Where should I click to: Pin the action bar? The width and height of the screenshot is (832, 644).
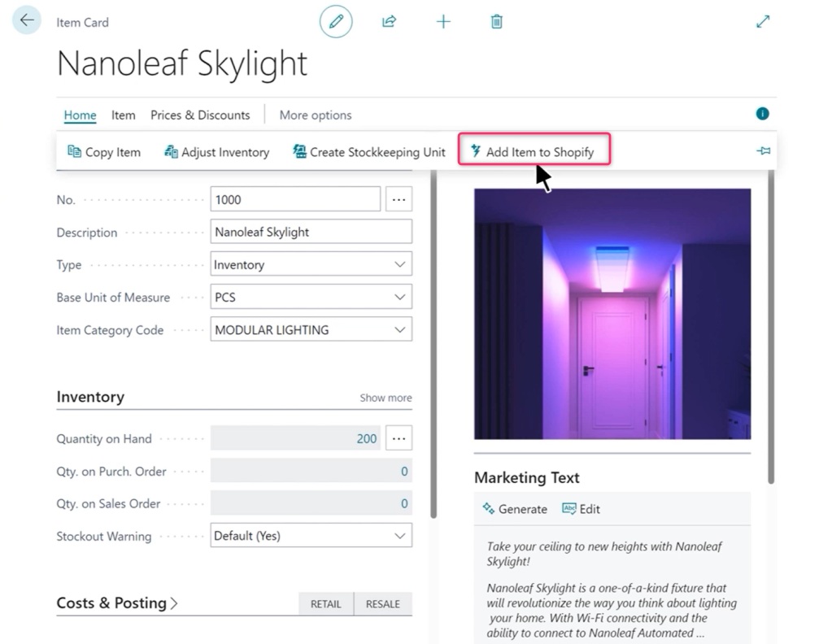[763, 151]
